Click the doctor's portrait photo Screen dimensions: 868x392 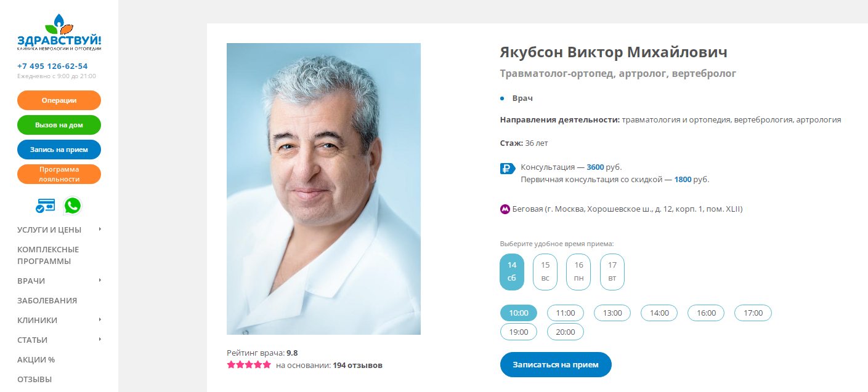pos(323,189)
